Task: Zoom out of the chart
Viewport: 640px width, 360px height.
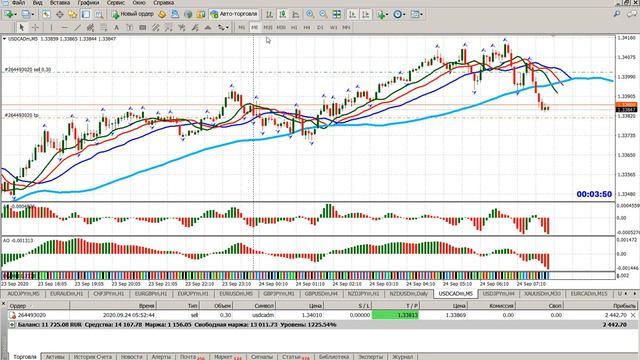Action: [323, 14]
